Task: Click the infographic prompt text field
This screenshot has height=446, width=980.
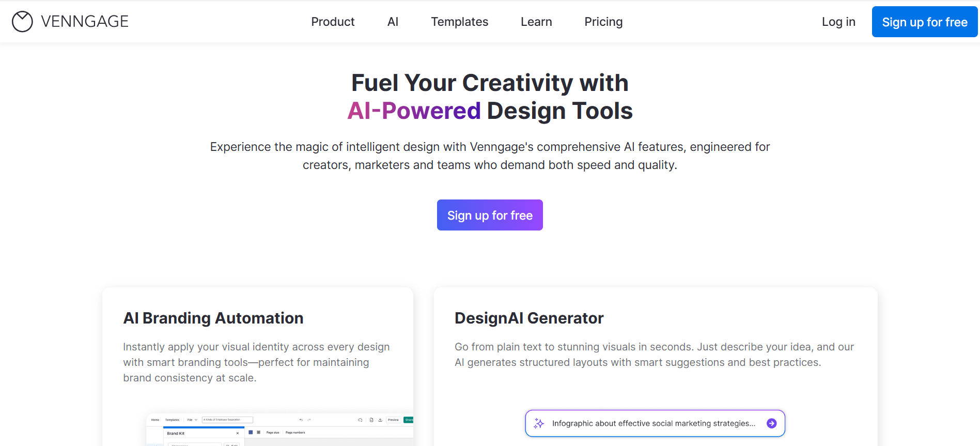Action: (x=654, y=423)
